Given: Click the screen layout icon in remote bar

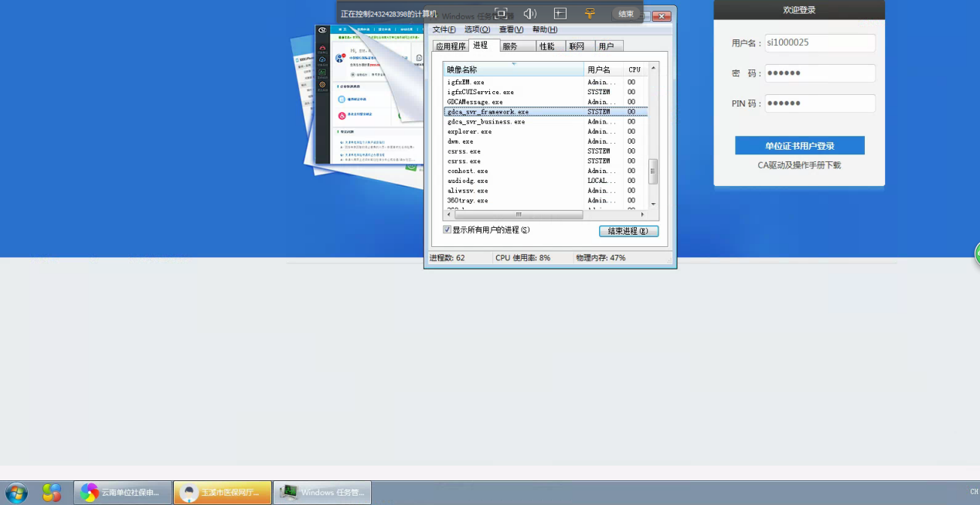Looking at the screenshot, I should coord(560,13).
